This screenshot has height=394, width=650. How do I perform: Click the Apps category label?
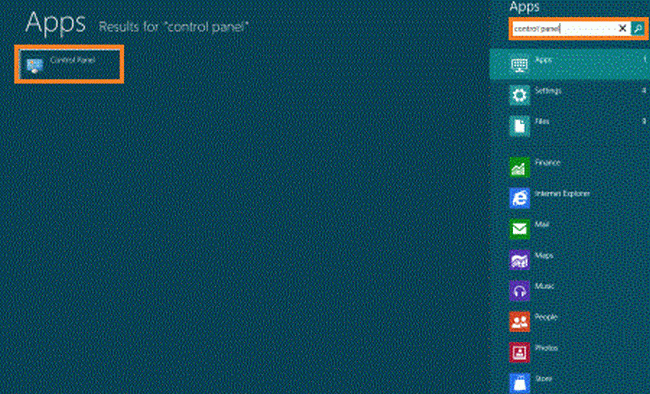543,60
